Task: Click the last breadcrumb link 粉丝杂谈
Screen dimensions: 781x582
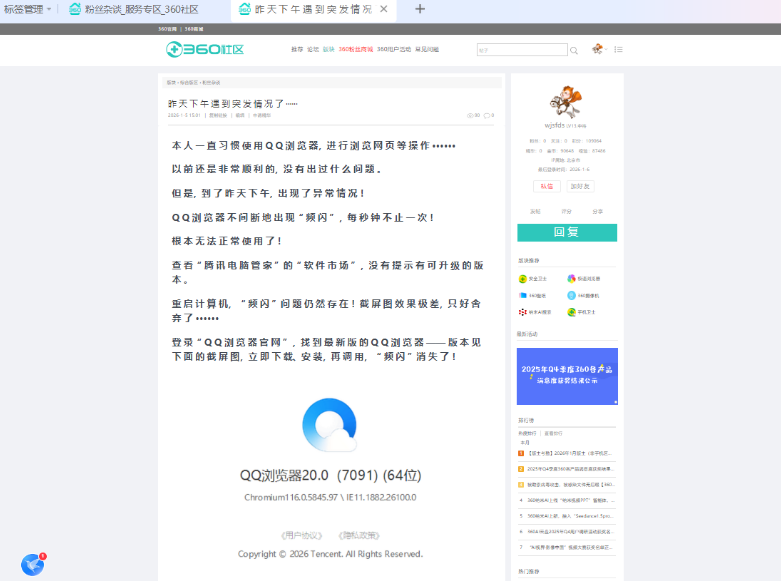Action: [211, 83]
